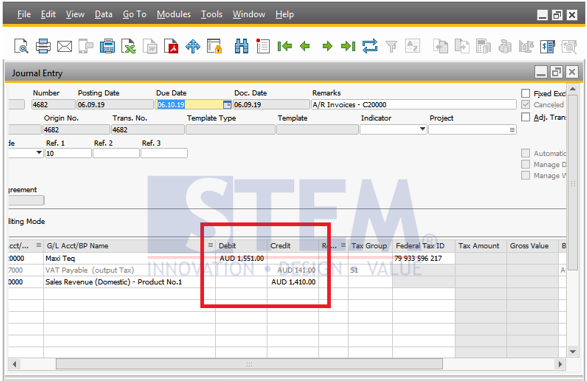587x381 pixels.
Task: Open the Modules menu
Action: pyautogui.click(x=173, y=14)
